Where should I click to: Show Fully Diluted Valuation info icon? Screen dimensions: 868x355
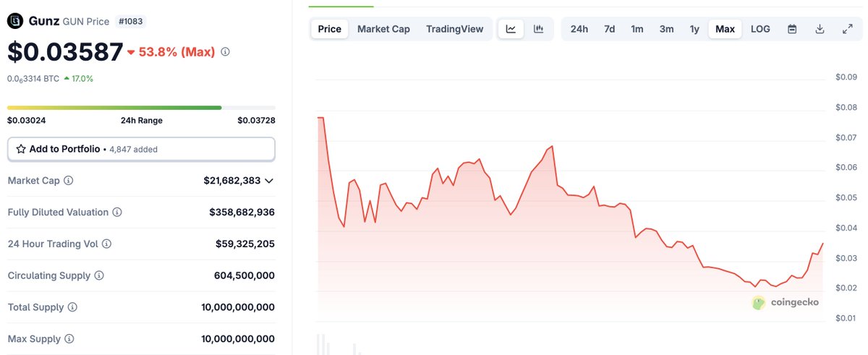pyautogui.click(x=117, y=213)
